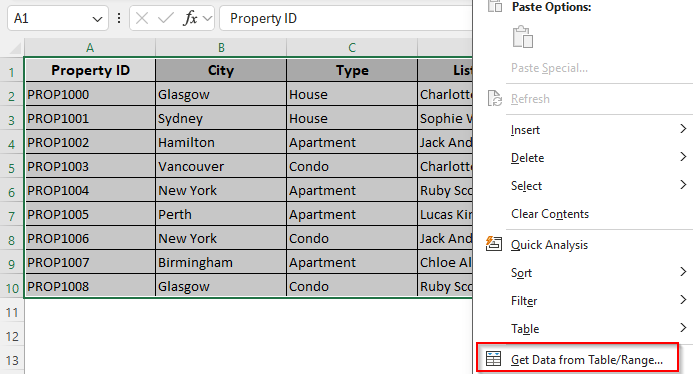Click the Select All corner triangle

point(15,48)
